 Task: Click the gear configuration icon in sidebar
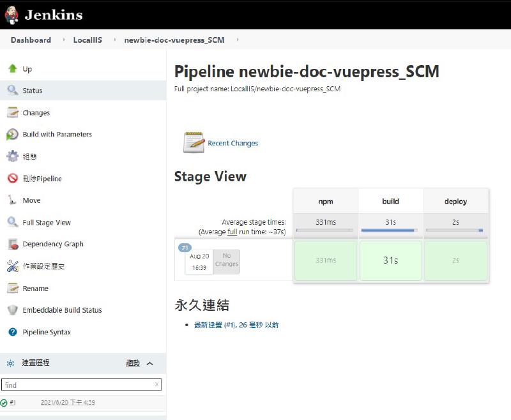tap(12, 156)
